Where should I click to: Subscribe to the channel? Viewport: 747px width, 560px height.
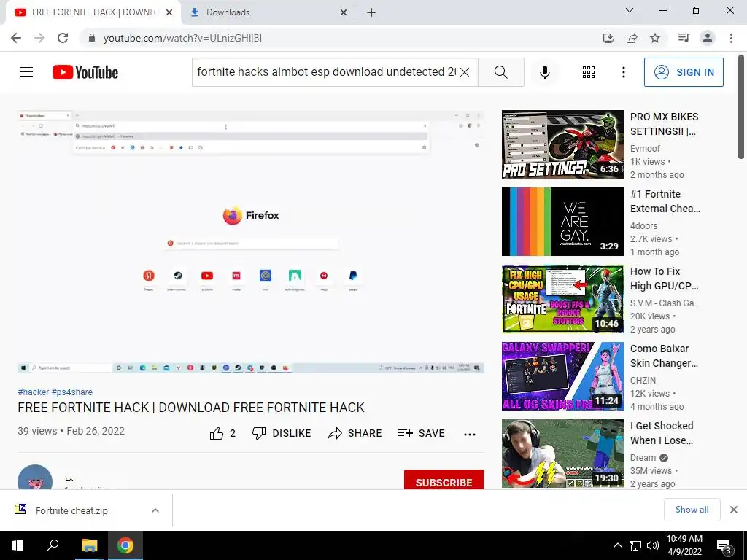[444, 480]
